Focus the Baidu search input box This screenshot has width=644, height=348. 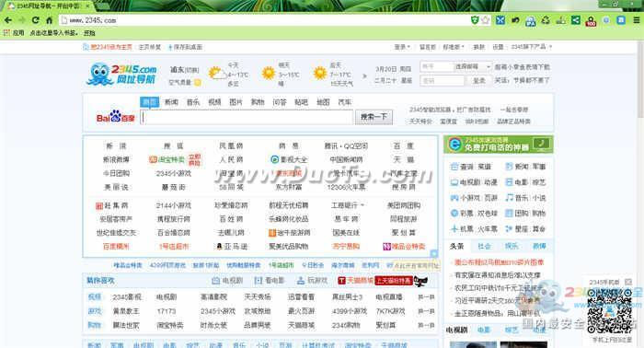[x=247, y=118]
